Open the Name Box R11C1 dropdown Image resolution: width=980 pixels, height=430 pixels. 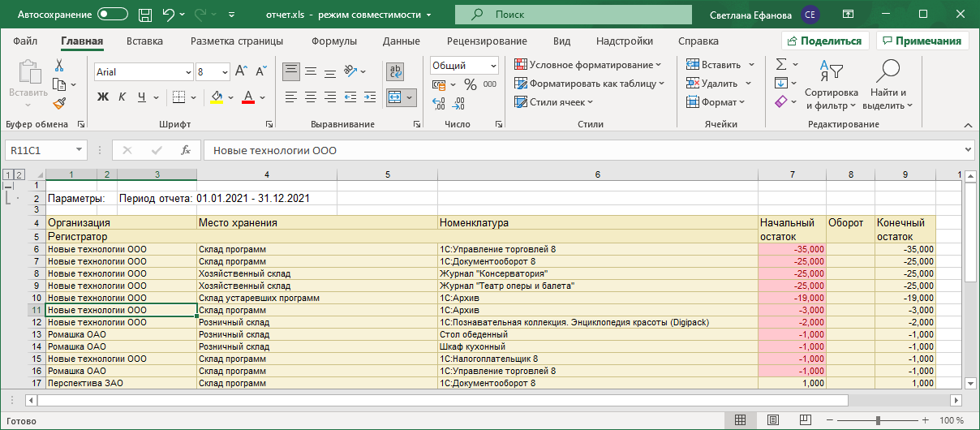(79, 150)
